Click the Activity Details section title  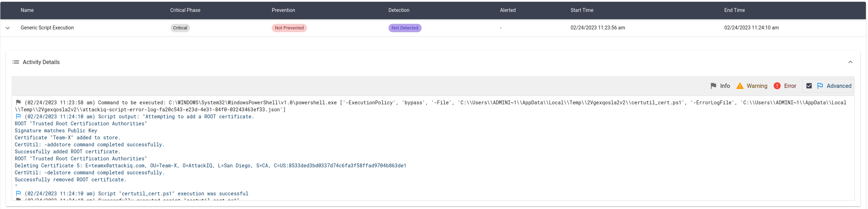pos(41,62)
